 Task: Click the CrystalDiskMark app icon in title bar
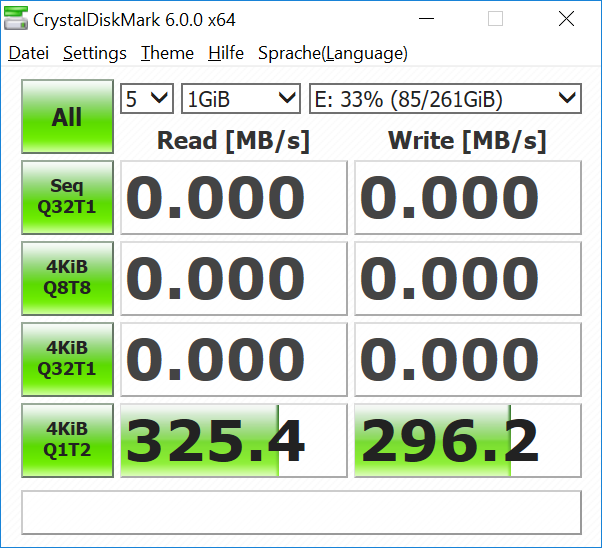[16, 18]
